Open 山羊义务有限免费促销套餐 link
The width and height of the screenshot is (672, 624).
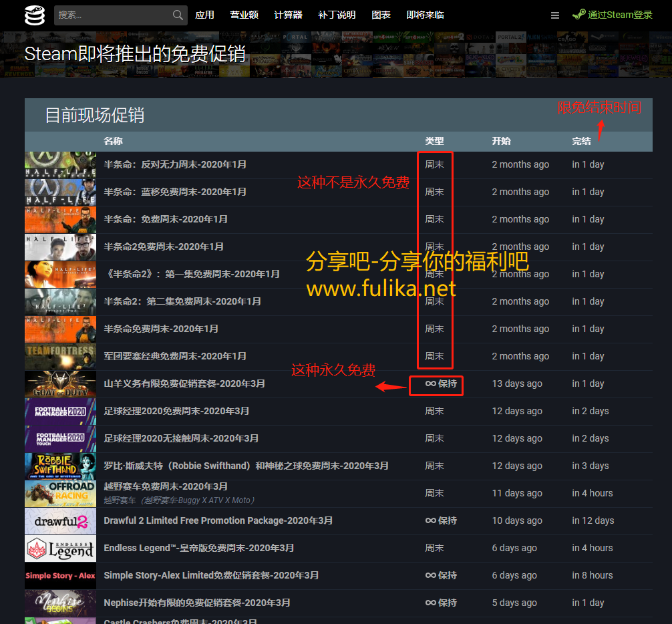[184, 384]
